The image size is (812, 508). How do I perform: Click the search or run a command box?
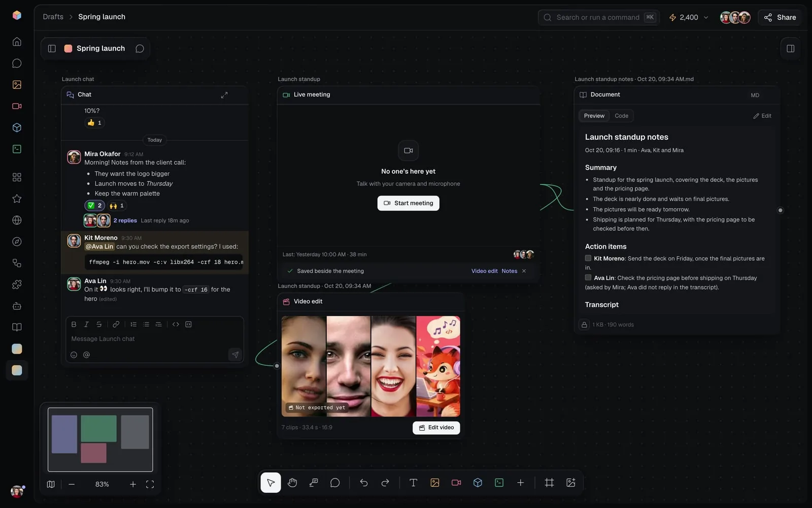pyautogui.click(x=599, y=17)
